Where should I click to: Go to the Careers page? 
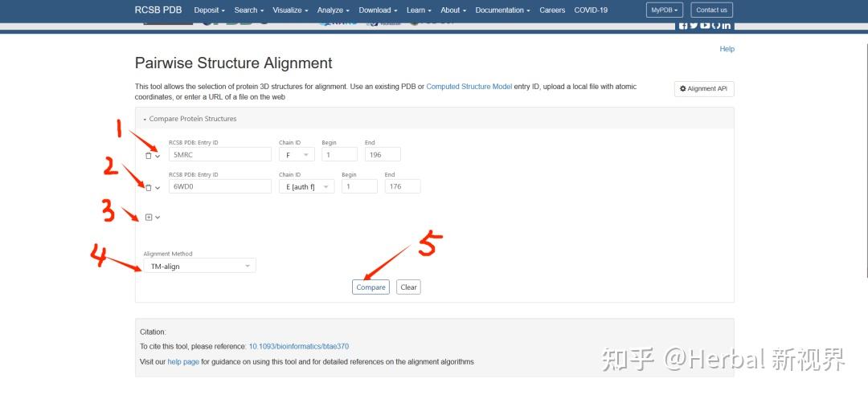click(x=552, y=10)
